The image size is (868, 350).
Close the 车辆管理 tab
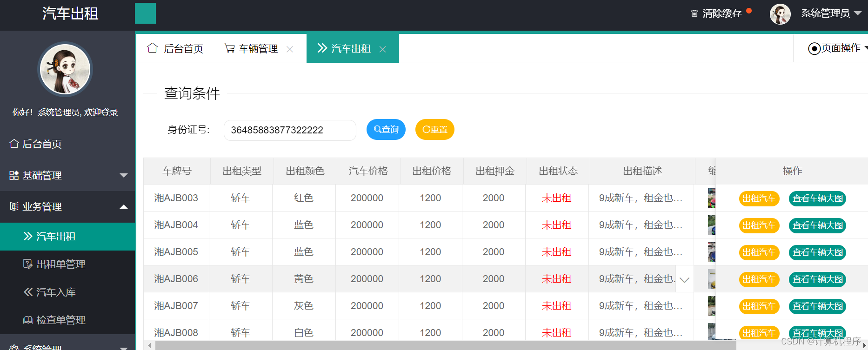(290, 49)
